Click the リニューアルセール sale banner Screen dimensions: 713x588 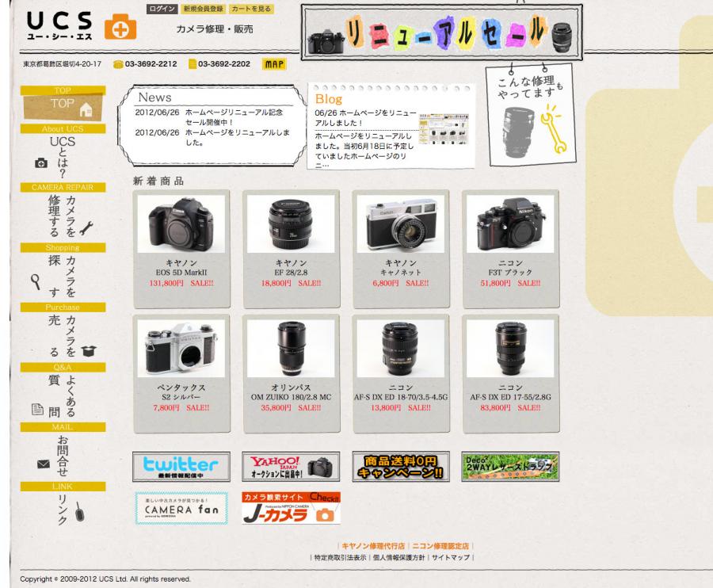441,32
